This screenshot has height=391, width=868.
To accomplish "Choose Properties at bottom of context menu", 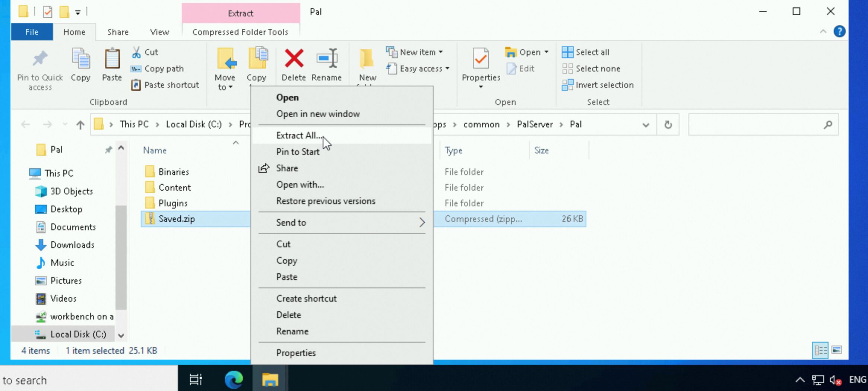I will (x=342, y=353).
